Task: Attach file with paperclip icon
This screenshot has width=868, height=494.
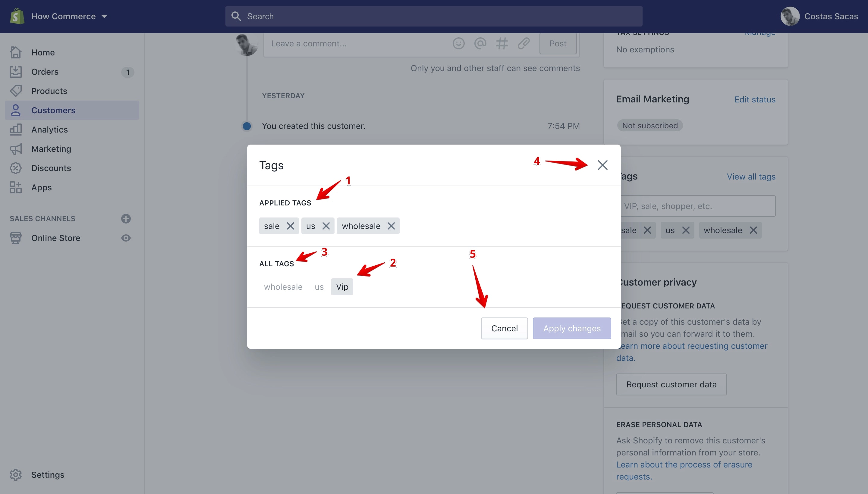Action: 524,43
